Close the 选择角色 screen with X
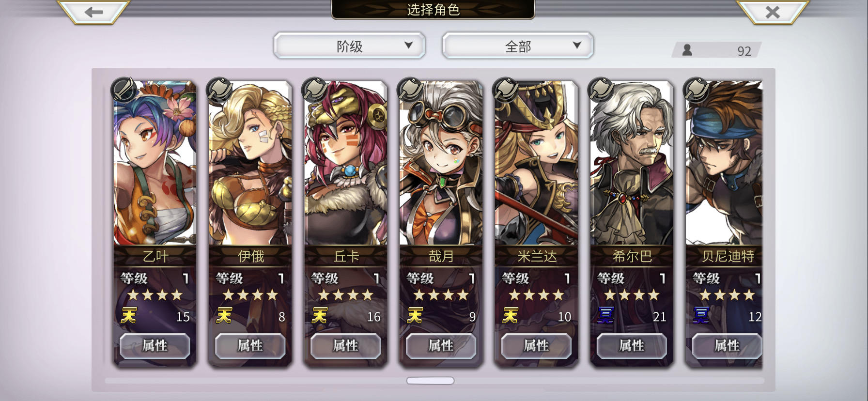 (x=773, y=12)
